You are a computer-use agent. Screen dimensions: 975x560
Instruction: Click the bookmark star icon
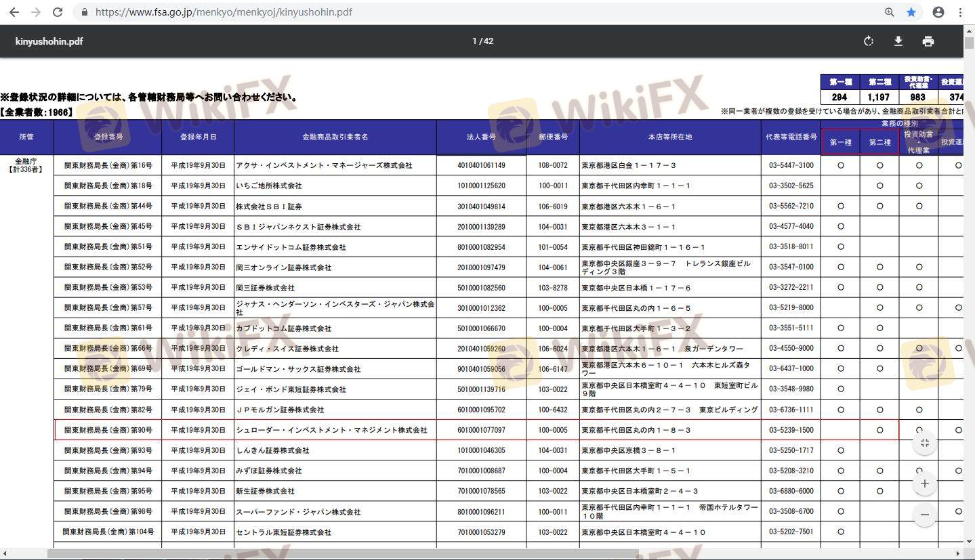911,12
